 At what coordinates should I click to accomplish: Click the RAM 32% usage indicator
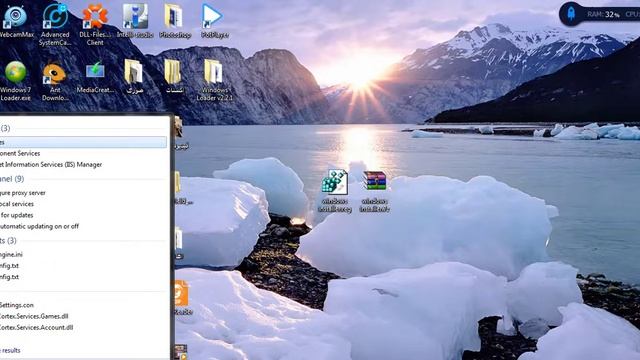(x=603, y=14)
